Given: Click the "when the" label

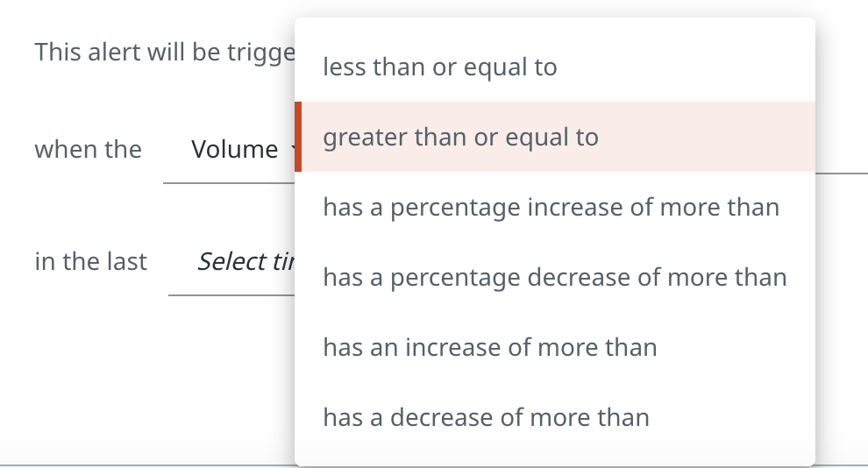Looking at the screenshot, I should (x=88, y=150).
